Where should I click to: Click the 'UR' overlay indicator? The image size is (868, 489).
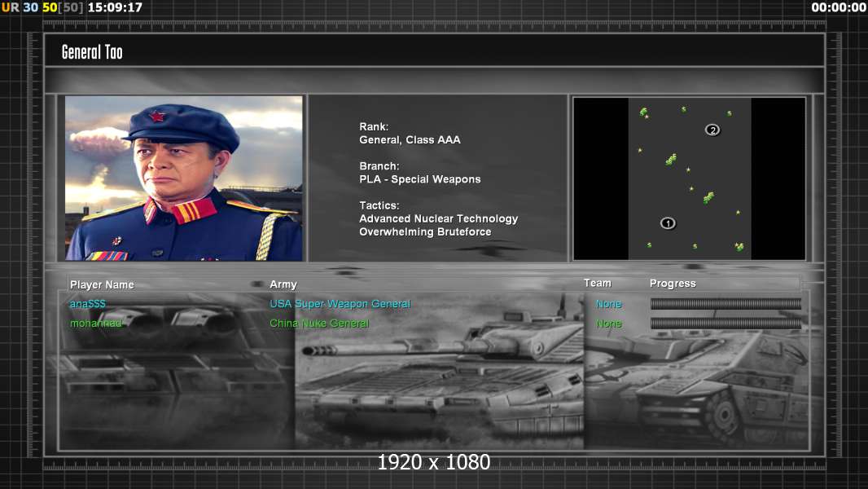[x=11, y=8]
